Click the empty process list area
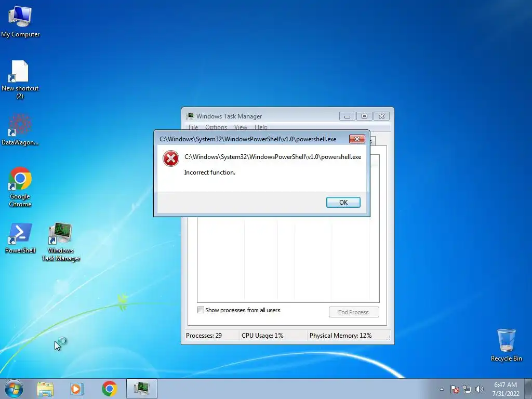 pos(288,260)
